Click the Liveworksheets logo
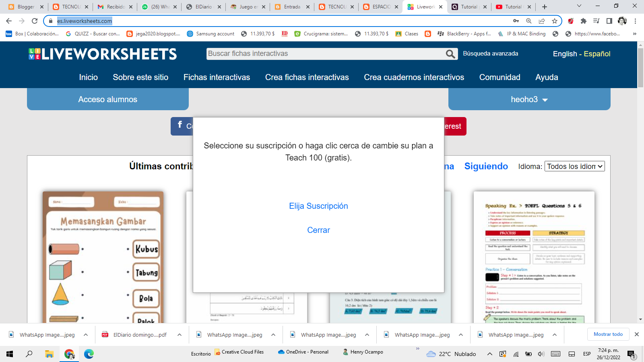The image size is (644, 362). point(103,54)
